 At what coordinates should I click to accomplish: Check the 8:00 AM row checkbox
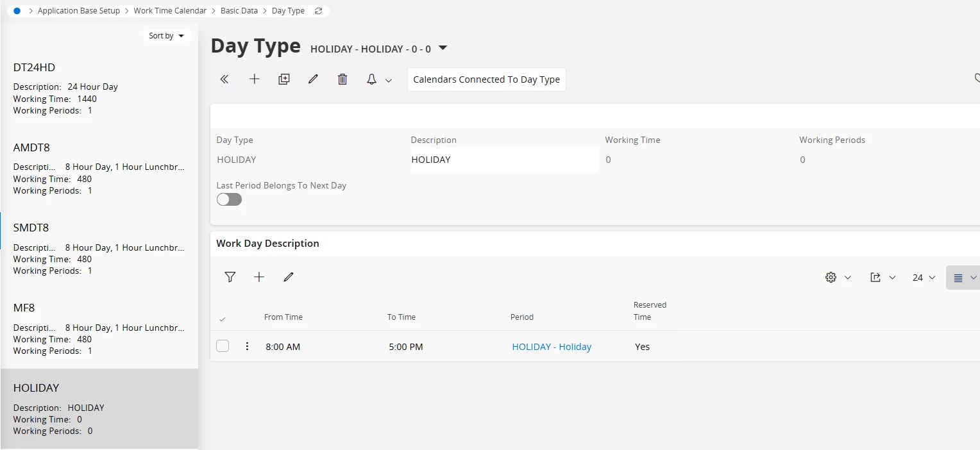pos(223,346)
